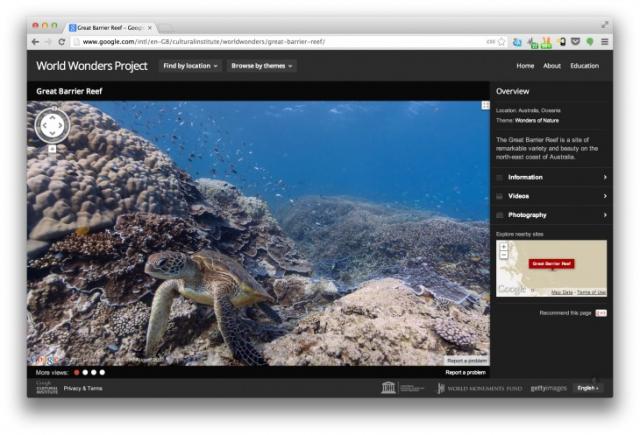Open the Find by location dropdown
Viewport: 640px width, 435px height.
(x=189, y=66)
